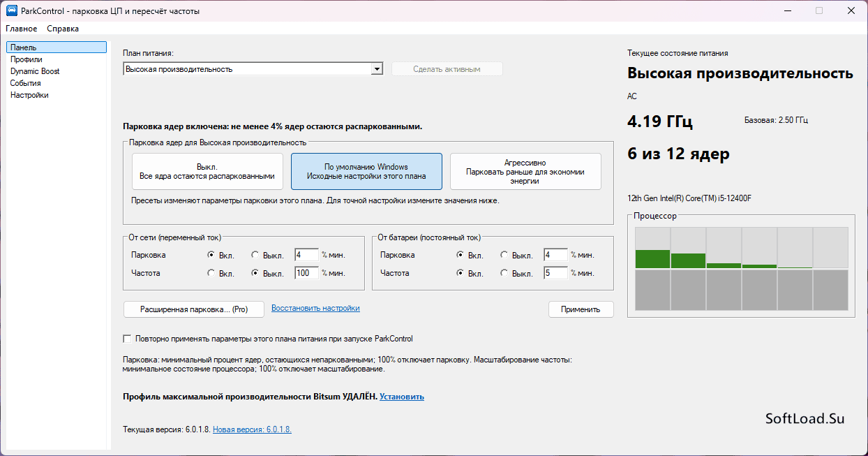Click the Новая версия: 6.0.1.8. link

[x=252, y=429]
